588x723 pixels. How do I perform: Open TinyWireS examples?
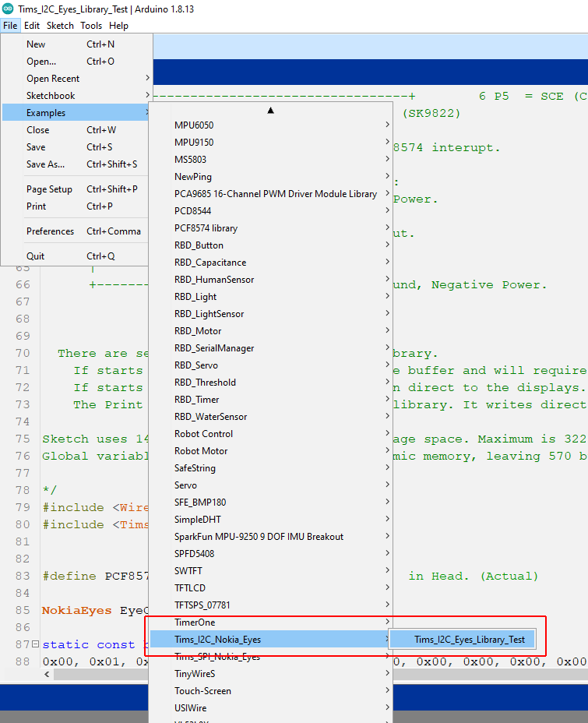270,674
